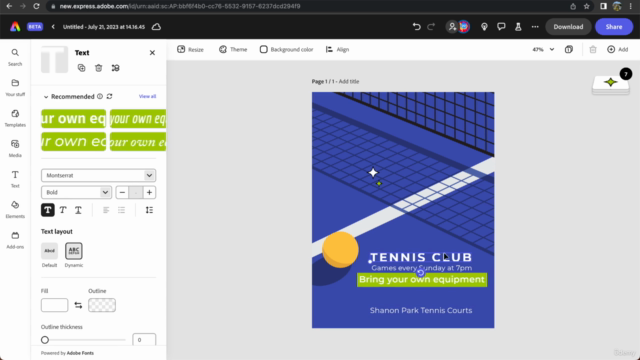Open the Background color option
This screenshot has width=640, height=360.
pos(287,49)
